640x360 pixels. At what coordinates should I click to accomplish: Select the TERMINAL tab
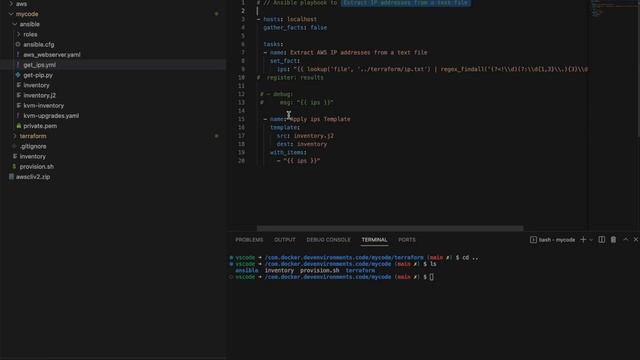pyautogui.click(x=374, y=240)
